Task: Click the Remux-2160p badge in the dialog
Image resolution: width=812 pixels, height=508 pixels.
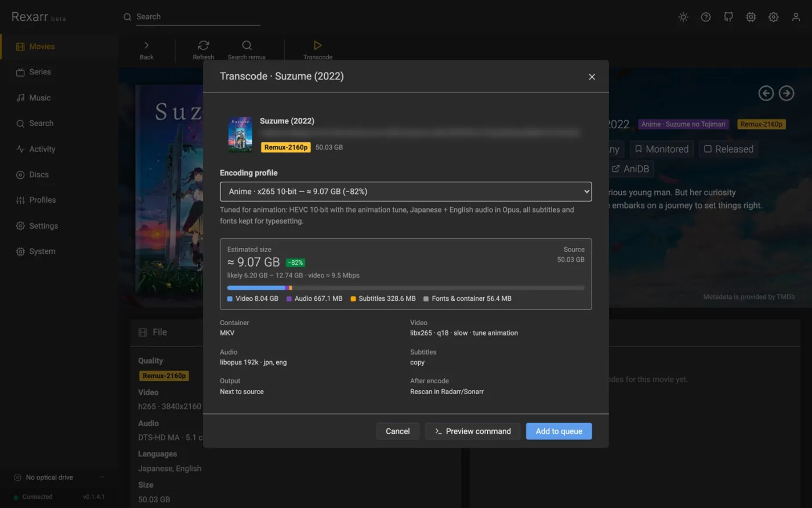Action: (286, 147)
